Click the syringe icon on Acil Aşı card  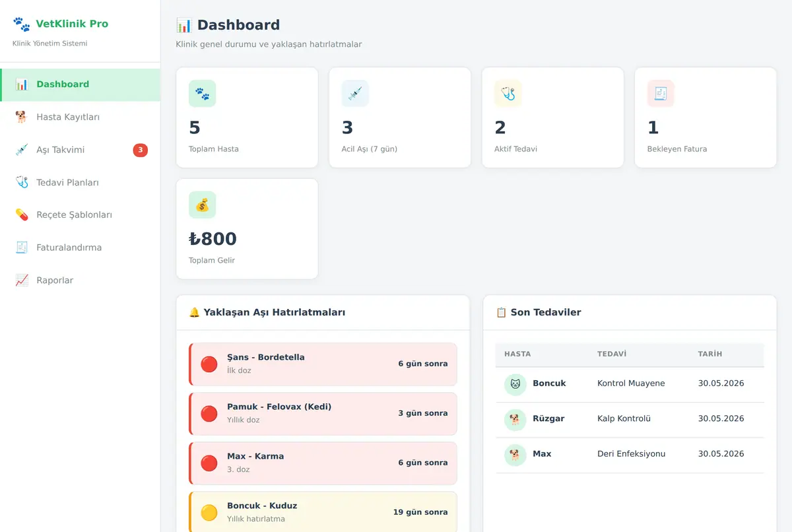tap(355, 94)
